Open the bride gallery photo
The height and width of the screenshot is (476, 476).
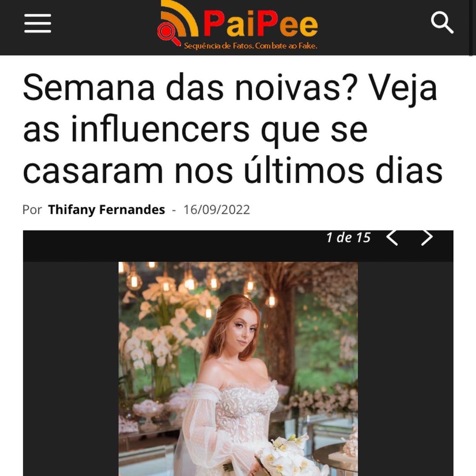238,368
